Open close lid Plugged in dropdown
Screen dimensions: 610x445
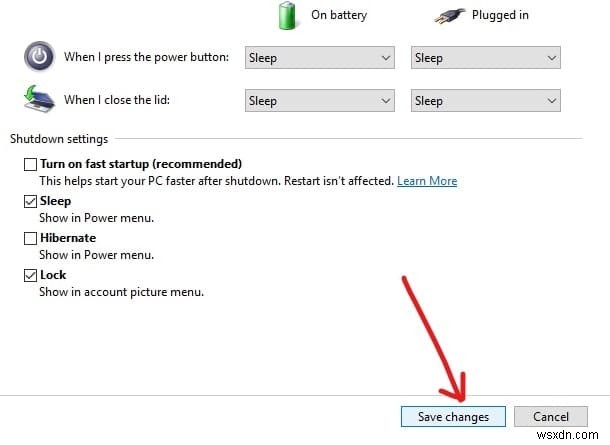point(486,100)
